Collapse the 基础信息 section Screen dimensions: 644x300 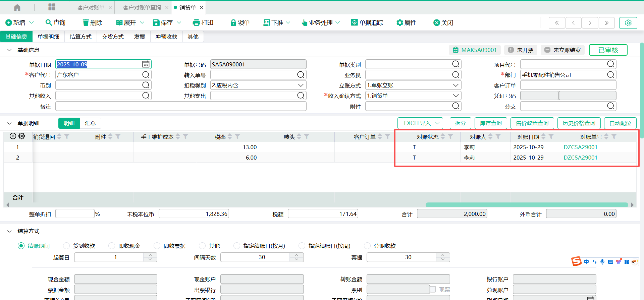pyautogui.click(x=9, y=50)
